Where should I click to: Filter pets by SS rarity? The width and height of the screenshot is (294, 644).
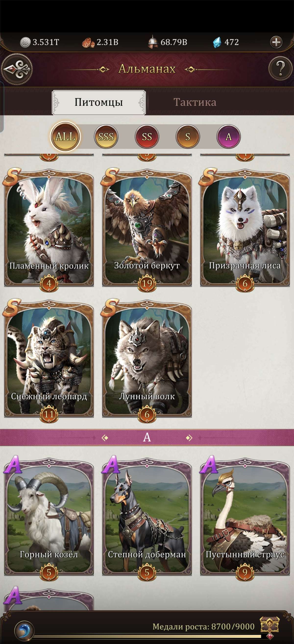point(147,136)
